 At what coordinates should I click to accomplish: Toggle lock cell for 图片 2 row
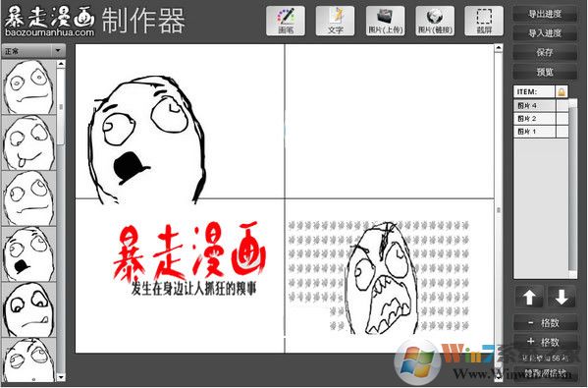(562, 119)
